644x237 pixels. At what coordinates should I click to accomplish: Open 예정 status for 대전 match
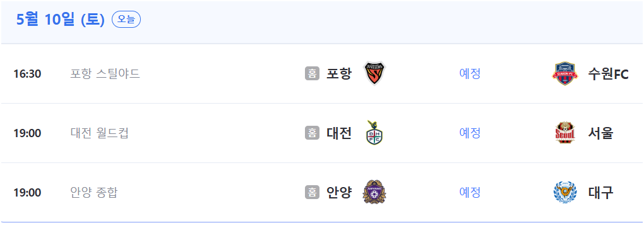[x=470, y=133]
